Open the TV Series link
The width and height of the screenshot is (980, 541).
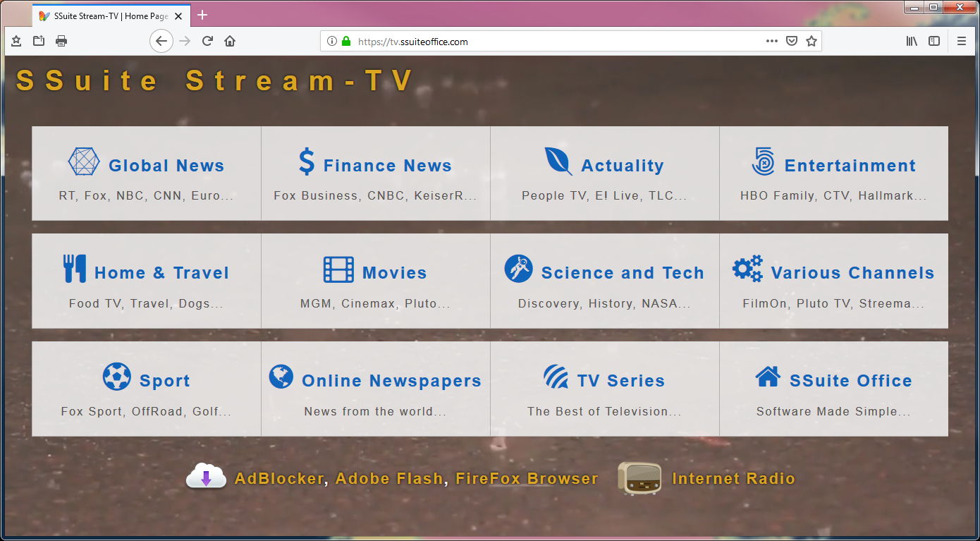621,381
